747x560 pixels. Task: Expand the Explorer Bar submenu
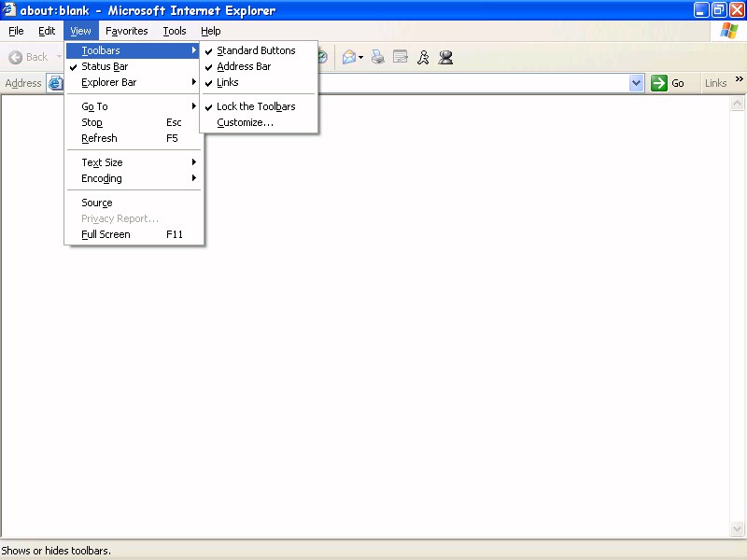tap(134, 82)
